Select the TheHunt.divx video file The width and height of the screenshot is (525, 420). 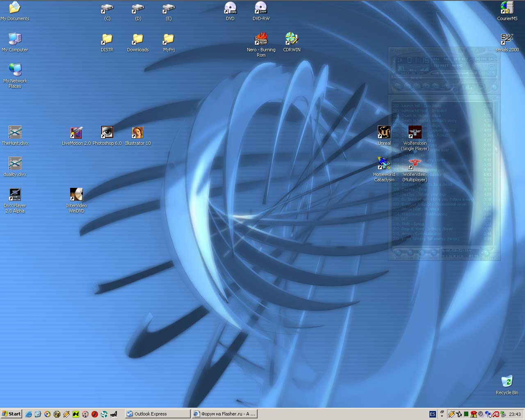tap(15, 136)
